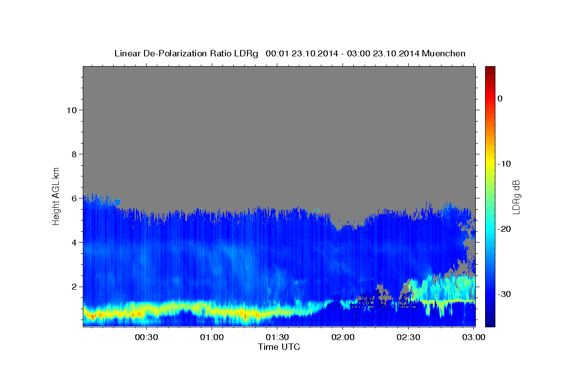This screenshot has height=392, width=588.
Task: Click the dark red top of the colorbar
Action: point(490,70)
